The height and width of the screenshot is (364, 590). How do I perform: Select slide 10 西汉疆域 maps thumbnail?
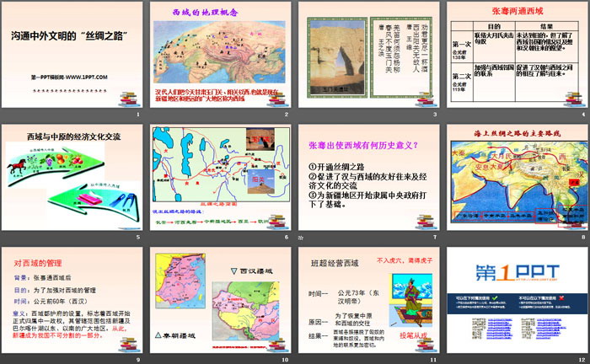click(x=221, y=300)
